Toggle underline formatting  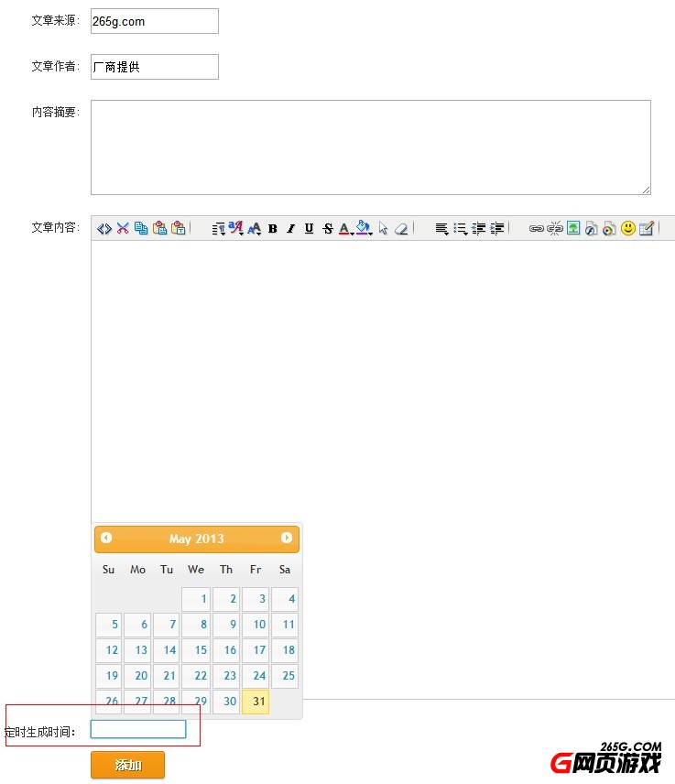click(309, 228)
